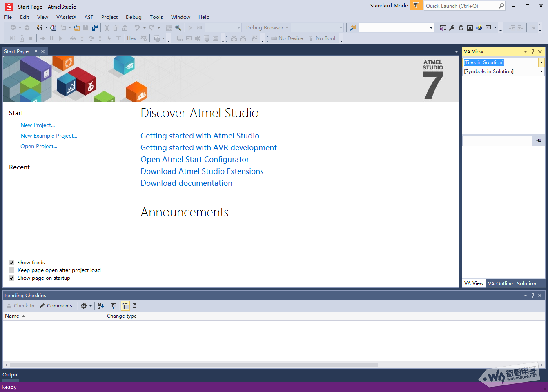Screen dimensions: 548x392
Task: Expand the Files in Solution dropdown
Action: coord(541,62)
